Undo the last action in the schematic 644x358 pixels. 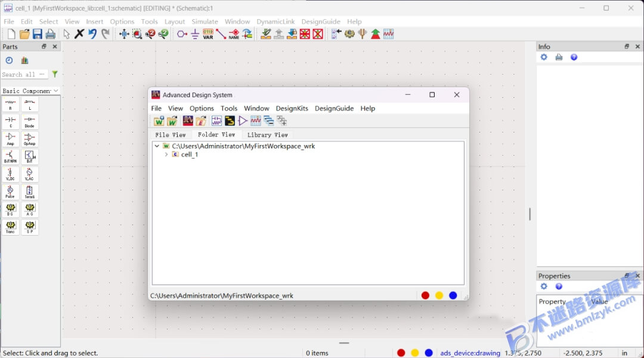tap(92, 33)
